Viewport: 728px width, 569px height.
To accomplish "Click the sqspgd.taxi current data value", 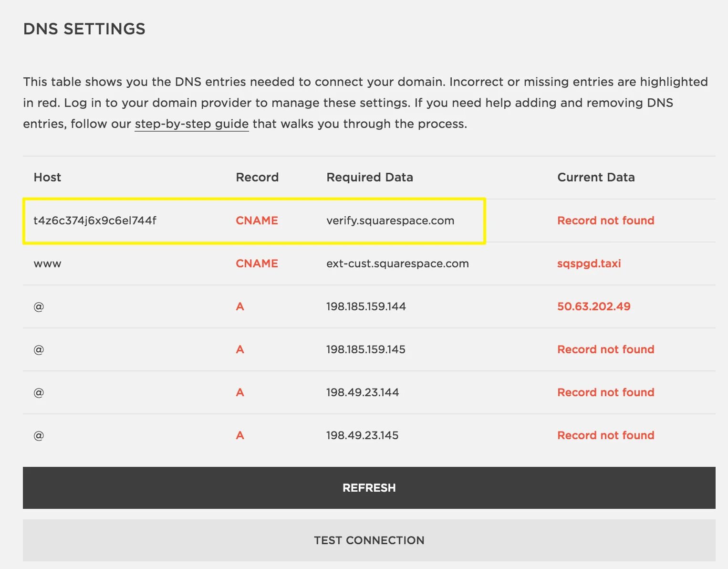I will [589, 263].
